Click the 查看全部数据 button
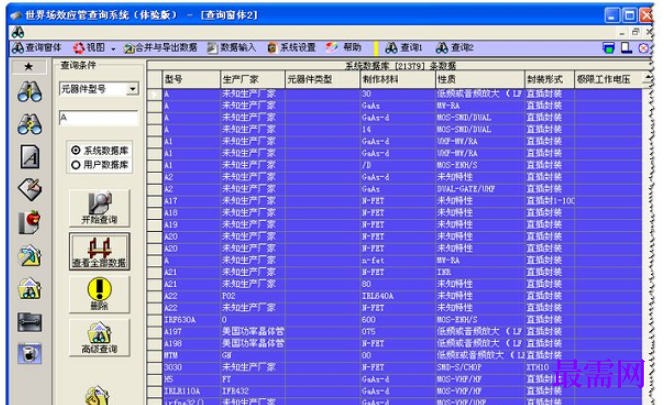This screenshot has width=664, height=405. (100, 251)
